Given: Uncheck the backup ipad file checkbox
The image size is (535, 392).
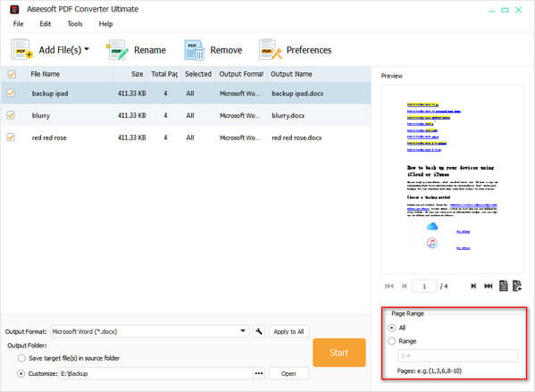Looking at the screenshot, I should [x=11, y=93].
